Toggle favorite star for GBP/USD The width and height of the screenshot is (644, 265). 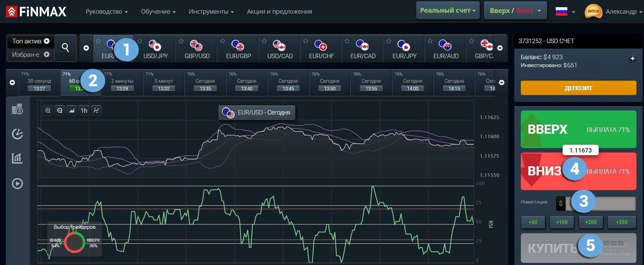[x=181, y=41]
